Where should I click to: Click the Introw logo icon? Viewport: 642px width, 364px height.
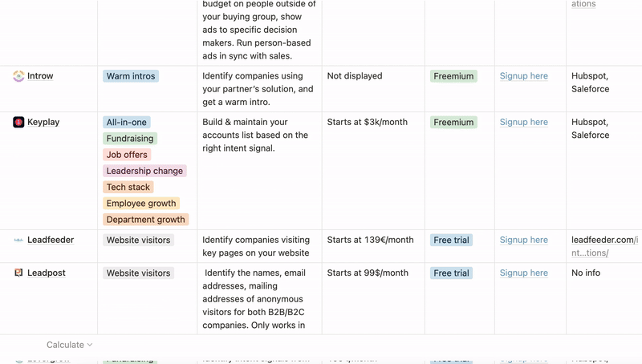pyautogui.click(x=18, y=76)
